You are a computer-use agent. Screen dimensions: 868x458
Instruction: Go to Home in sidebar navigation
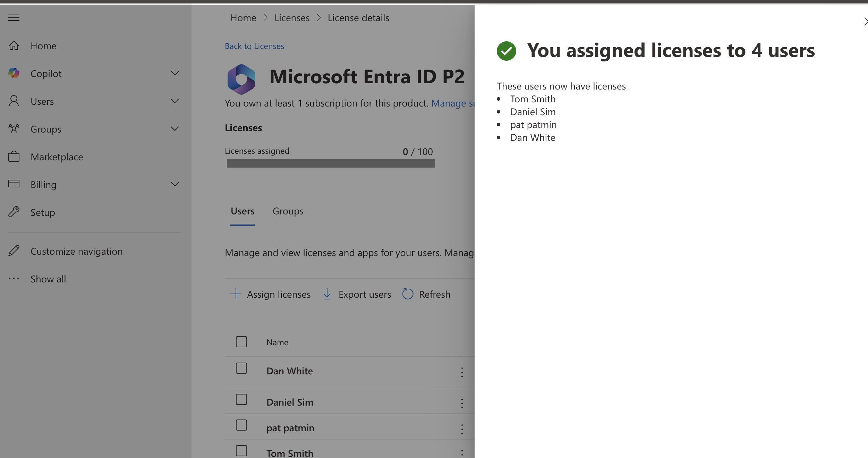pyautogui.click(x=43, y=46)
